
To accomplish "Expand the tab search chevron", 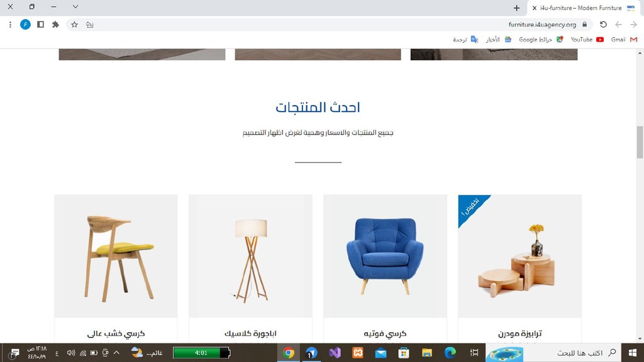I will point(75,7).
